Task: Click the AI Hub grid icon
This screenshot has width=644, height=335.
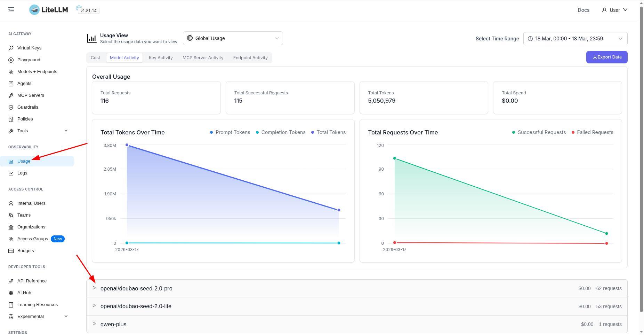Action: [x=11, y=293]
